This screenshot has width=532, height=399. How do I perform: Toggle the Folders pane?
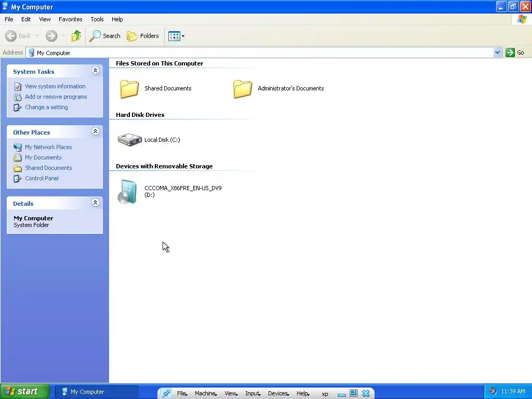click(x=143, y=36)
